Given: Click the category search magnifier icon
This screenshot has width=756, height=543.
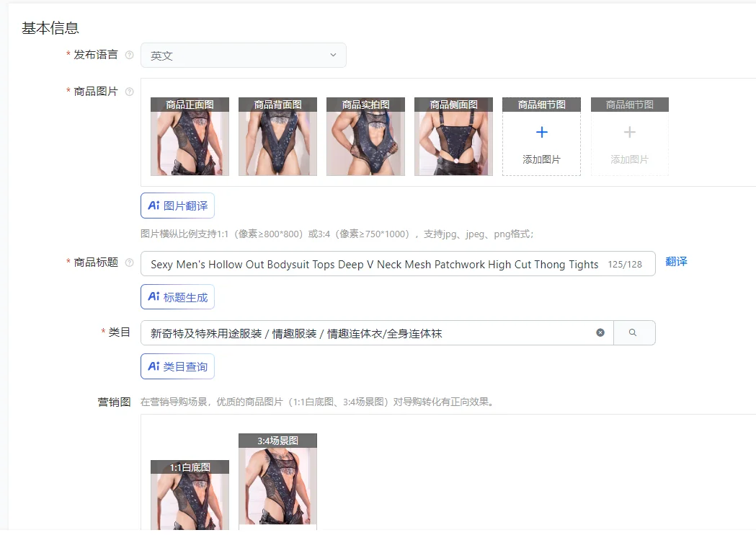Looking at the screenshot, I should pos(633,332).
